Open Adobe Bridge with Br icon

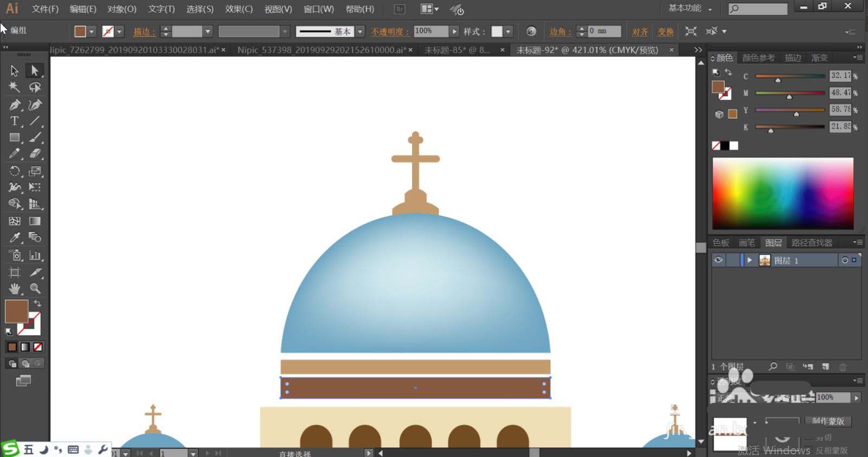click(400, 9)
